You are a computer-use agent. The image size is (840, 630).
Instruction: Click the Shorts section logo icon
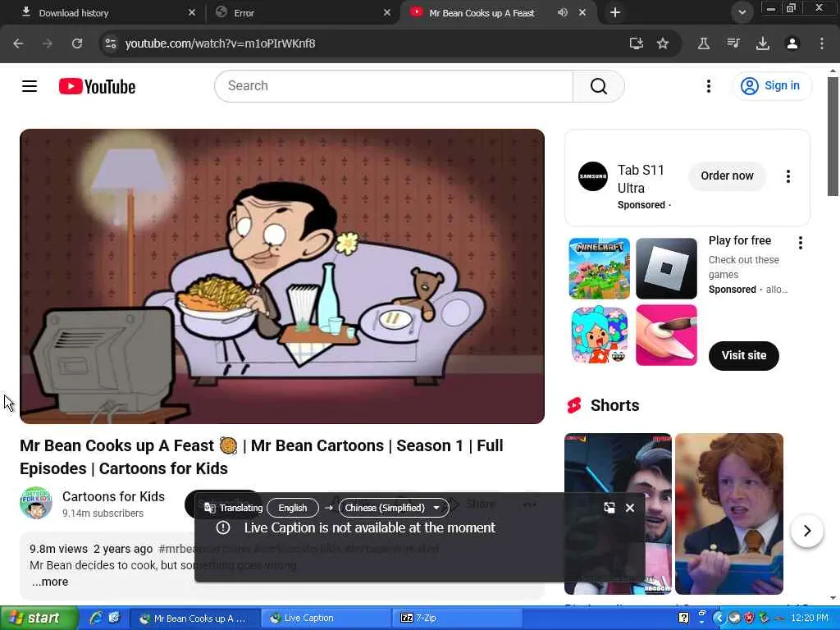pos(574,405)
